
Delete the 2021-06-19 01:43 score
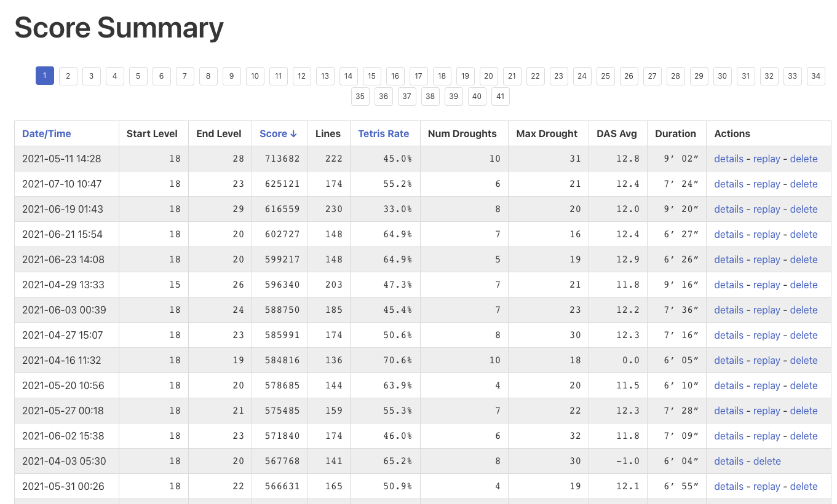(803, 209)
